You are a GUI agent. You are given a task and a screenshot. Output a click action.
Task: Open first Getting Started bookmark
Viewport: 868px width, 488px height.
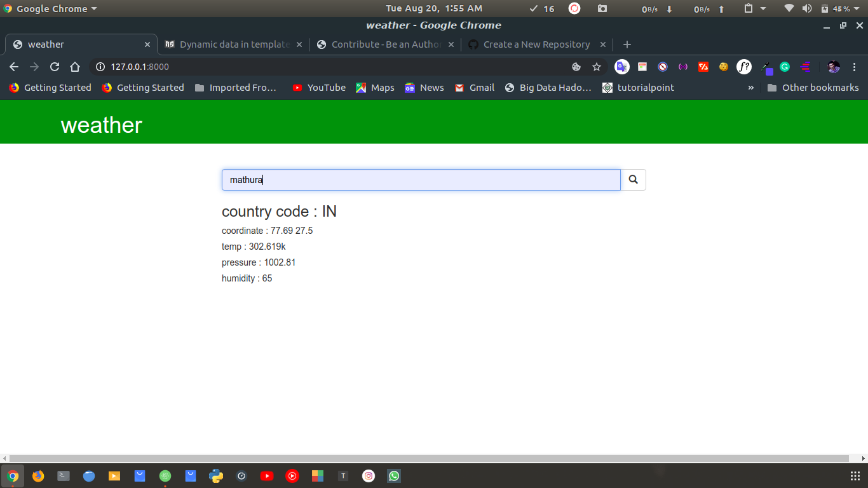(50, 88)
